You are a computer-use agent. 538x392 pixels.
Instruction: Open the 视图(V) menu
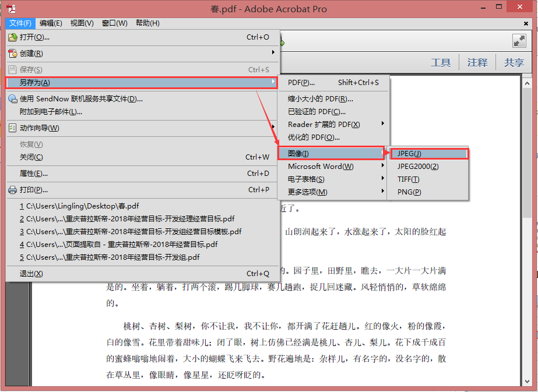(82, 23)
